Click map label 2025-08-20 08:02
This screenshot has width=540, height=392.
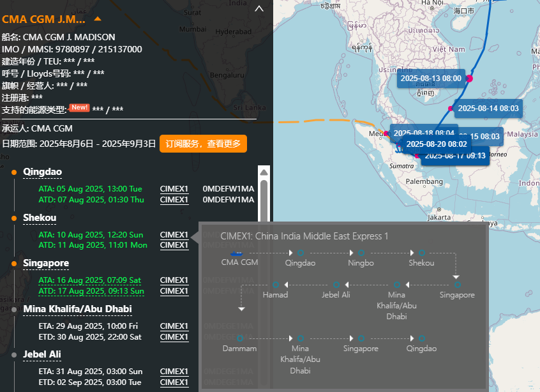[x=437, y=144]
